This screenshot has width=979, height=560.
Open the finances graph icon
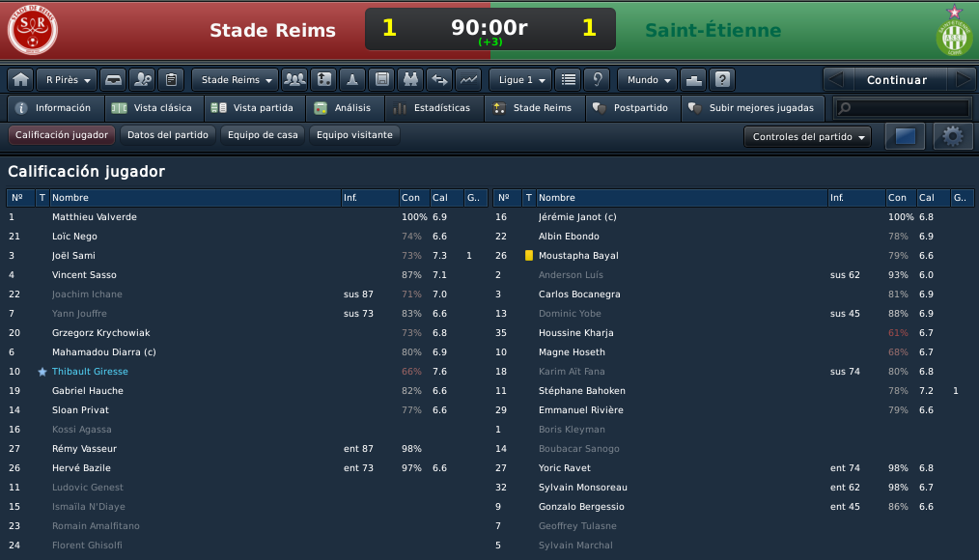468,80
